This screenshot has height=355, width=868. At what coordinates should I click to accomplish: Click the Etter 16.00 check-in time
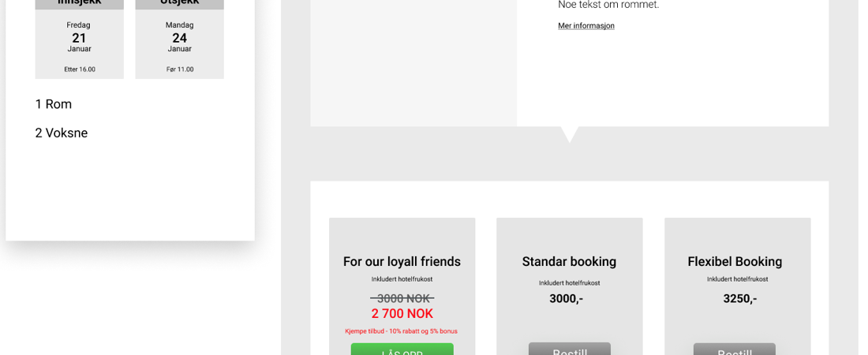[x=80, y=69]
